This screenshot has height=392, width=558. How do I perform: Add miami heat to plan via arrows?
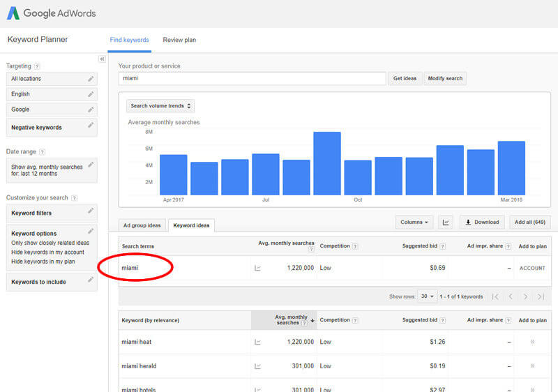click(532, 342)
